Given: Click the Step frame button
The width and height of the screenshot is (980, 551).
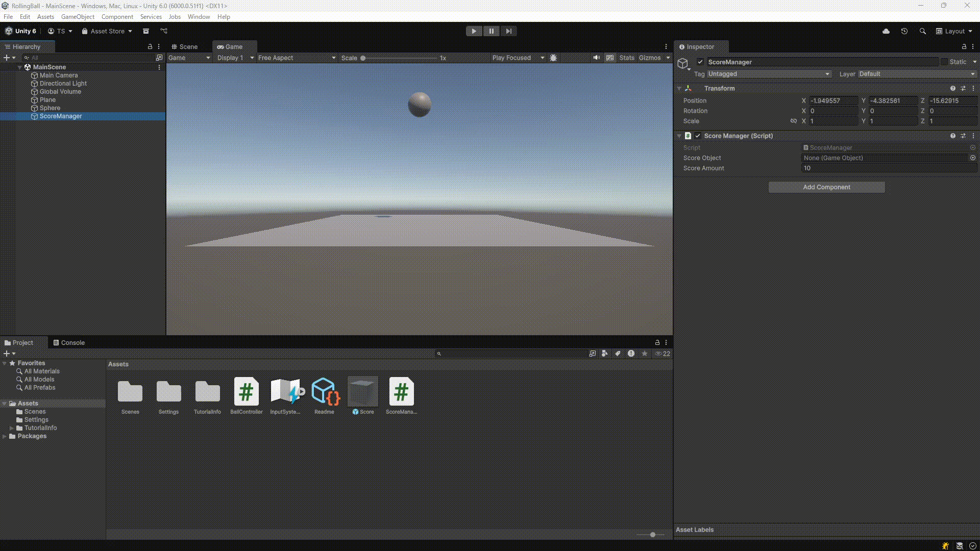Looking at the screenshot, I should (x=508, y=31).
